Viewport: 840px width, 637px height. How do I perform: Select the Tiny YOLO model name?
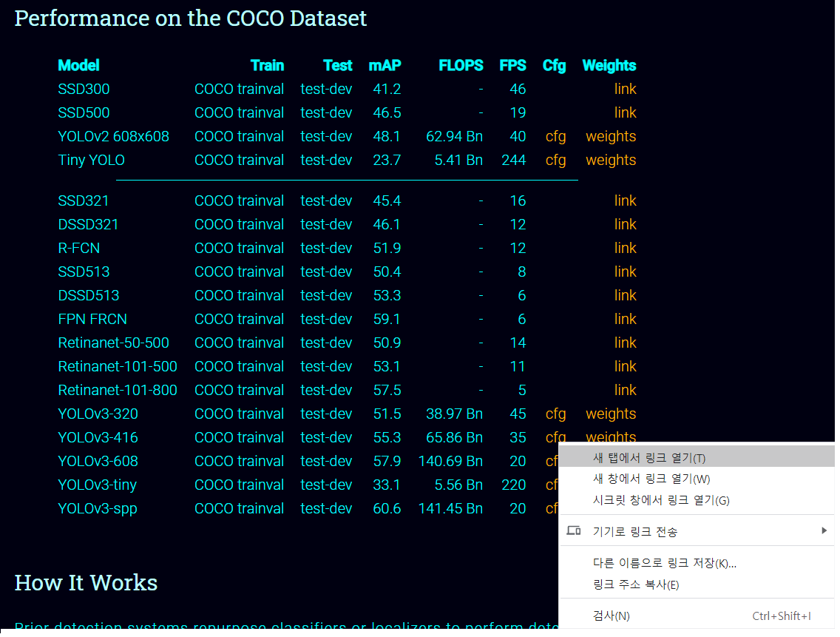(x=91, y=161)
